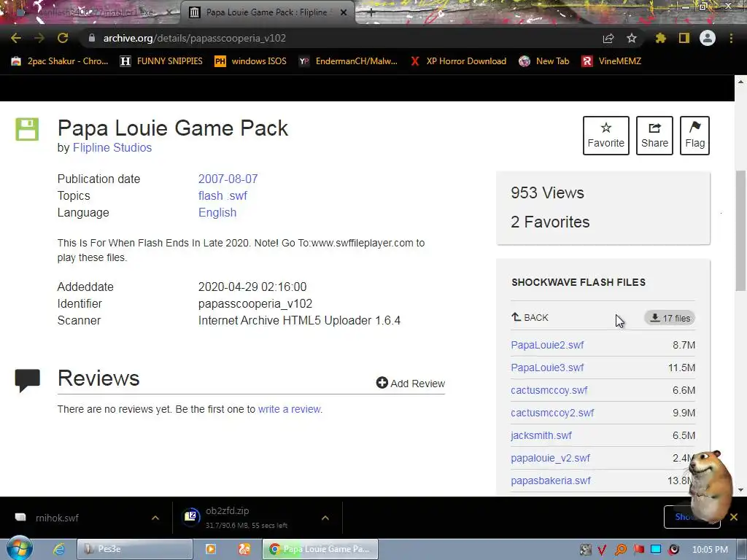
Task: Download PapaLouie3.swf
Action: click(547, 367)
